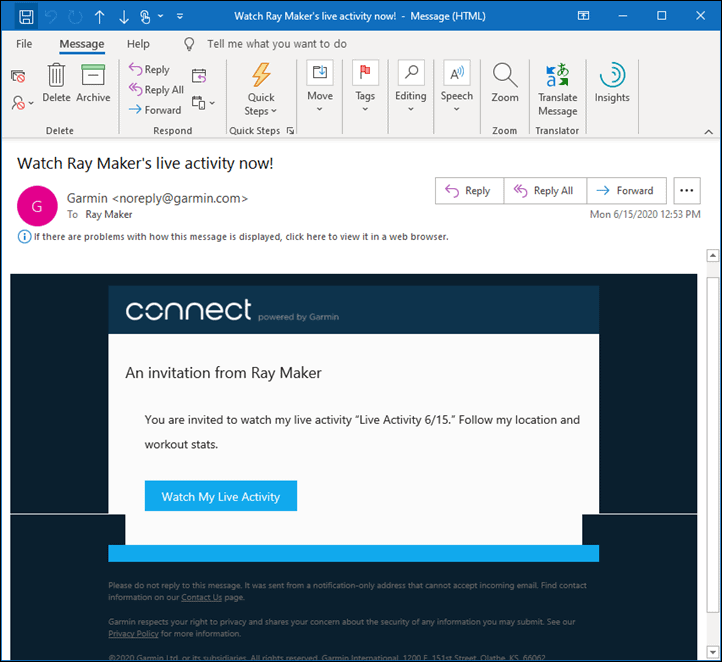Collapse the ribbon with chevron
This screenshot has width=722, height=662.
[708, 132]
